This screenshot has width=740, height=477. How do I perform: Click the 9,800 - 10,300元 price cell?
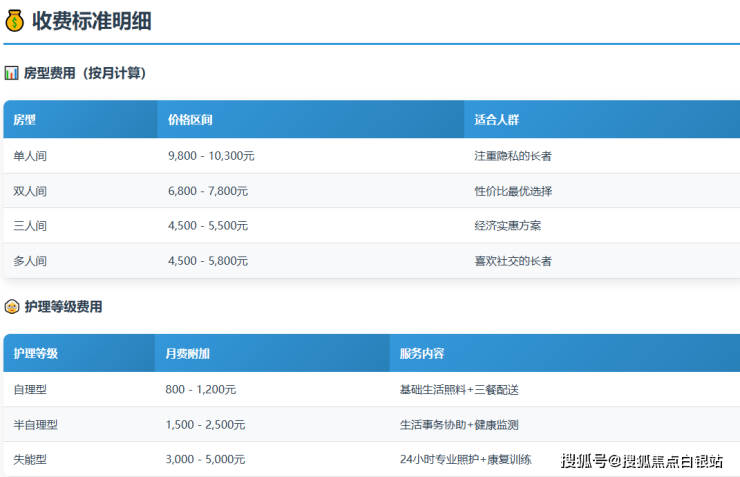point(211,156)
